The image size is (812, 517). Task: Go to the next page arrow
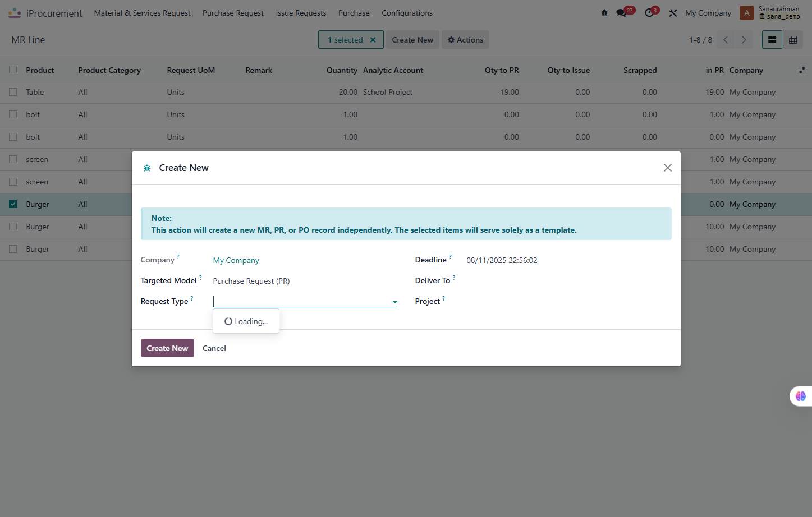(x=744, y=40)
